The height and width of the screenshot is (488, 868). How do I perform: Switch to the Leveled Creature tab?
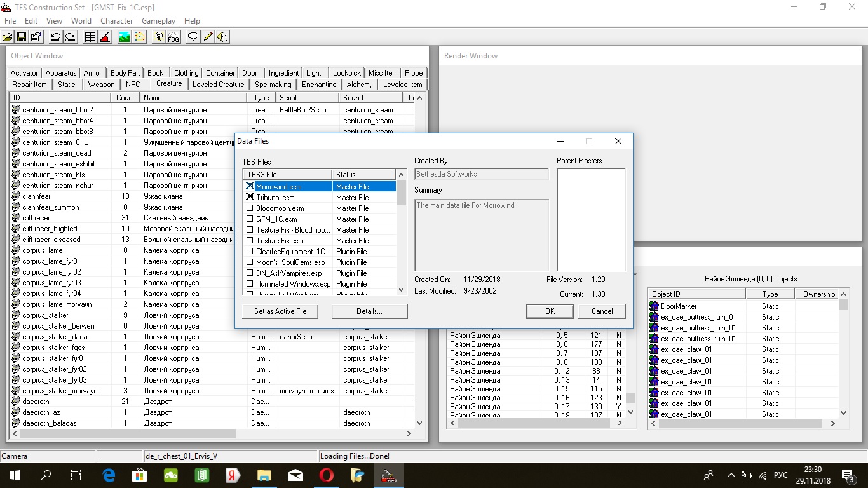tap(219, 84)
